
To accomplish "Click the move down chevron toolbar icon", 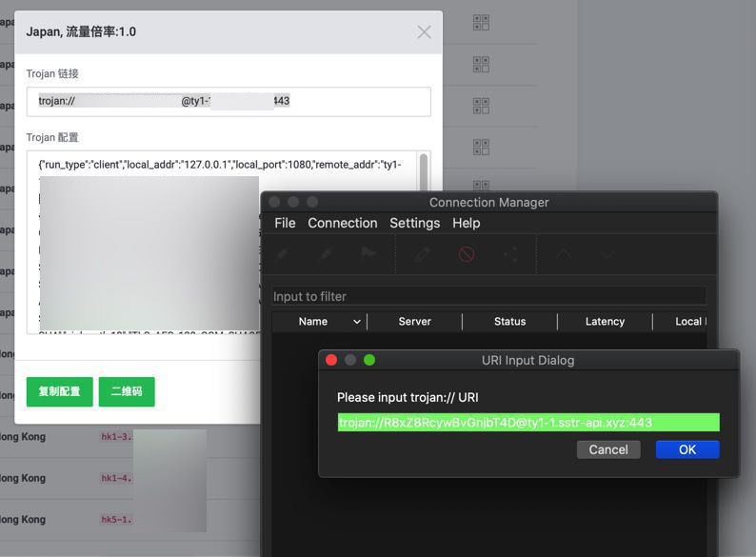I will (x=607, y=253).
